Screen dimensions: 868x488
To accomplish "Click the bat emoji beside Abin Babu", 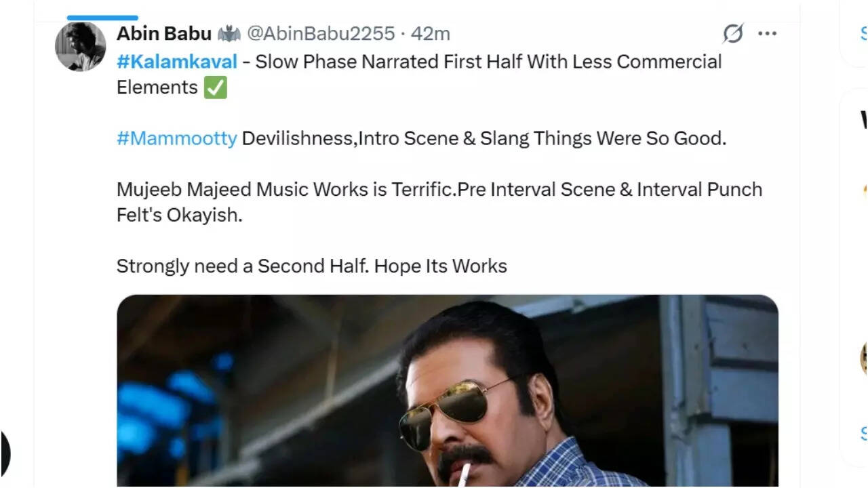I will pos(229,33).
